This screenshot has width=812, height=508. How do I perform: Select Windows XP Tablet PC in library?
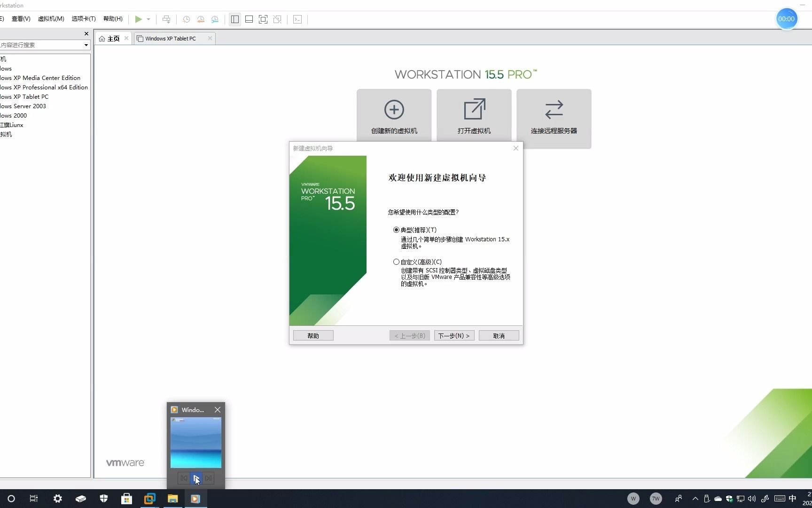(24, 97)
